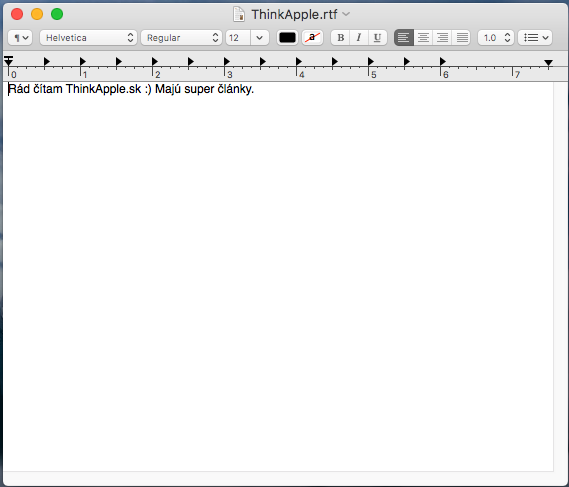
Task: Expand the font size dropdown arrow
Action: click(259, 38)
